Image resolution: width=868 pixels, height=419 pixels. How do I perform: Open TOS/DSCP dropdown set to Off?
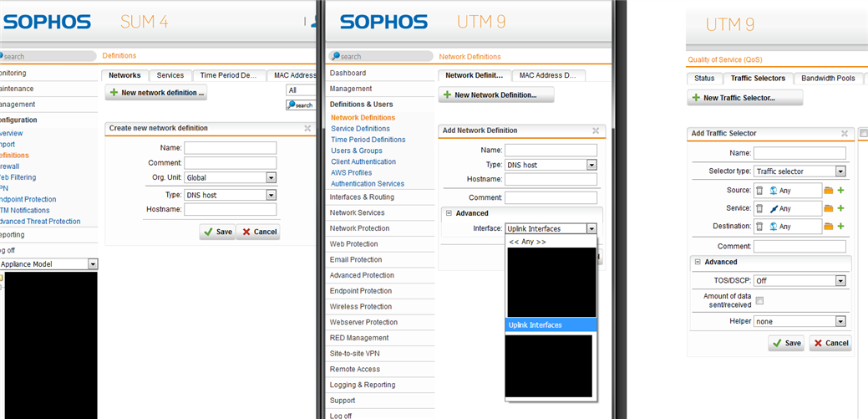[x=799, y=281]
